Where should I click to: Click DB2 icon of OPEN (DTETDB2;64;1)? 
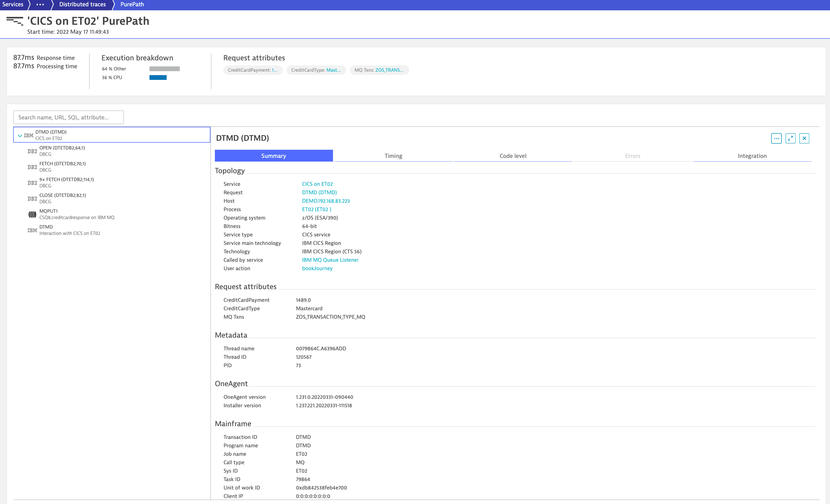tap(32, 151)
